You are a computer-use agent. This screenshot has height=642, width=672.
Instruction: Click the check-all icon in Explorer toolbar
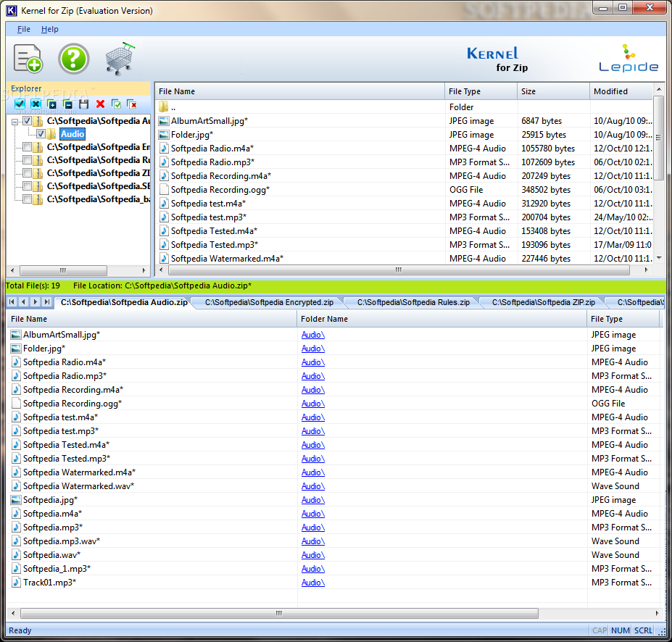click(x=20, y=104)
